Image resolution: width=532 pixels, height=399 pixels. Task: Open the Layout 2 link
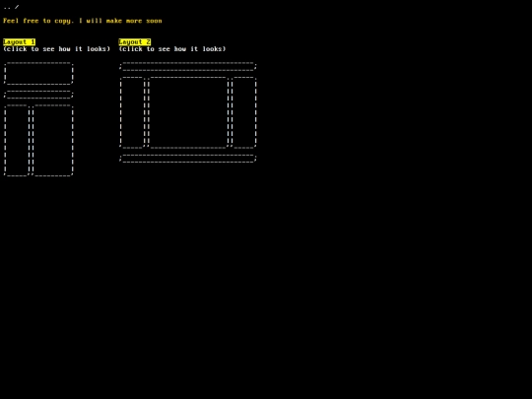point(135,42)
